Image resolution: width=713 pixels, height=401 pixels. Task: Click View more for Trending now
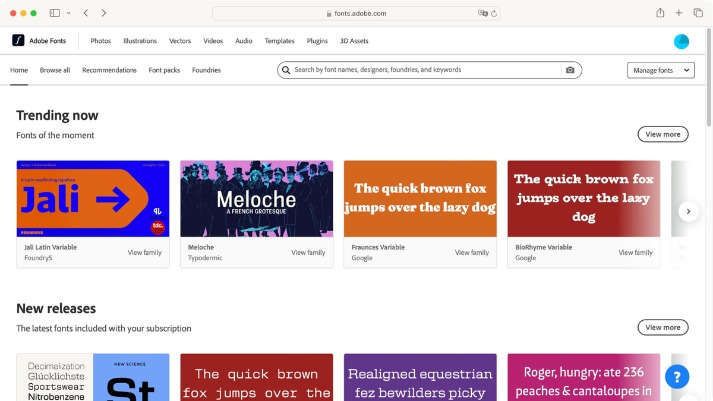(663, 134)
